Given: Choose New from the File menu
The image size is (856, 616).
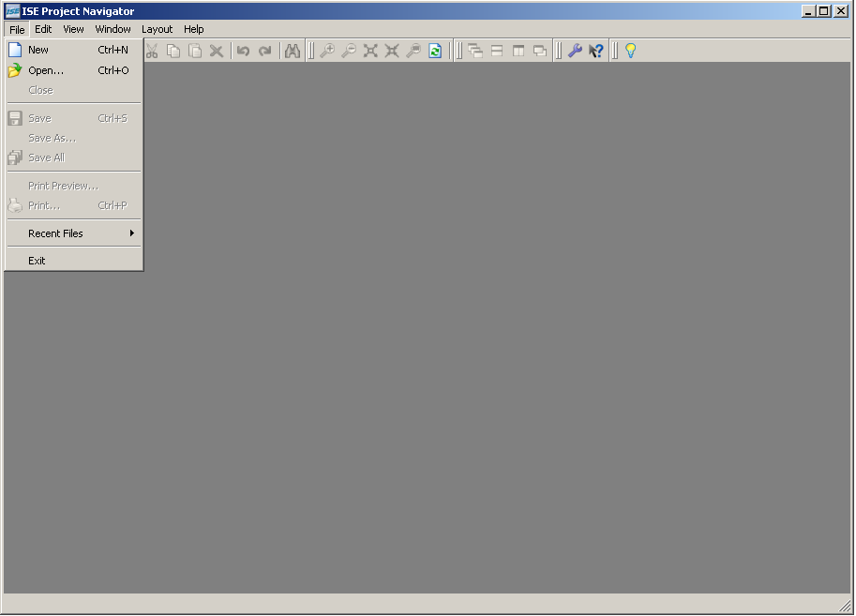Looking at the screenshot, I should (x=74, y=50).
